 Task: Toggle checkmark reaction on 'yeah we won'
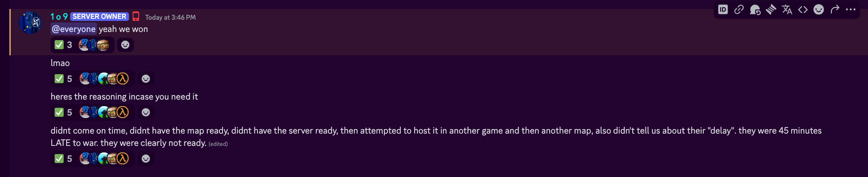(82, 45)
